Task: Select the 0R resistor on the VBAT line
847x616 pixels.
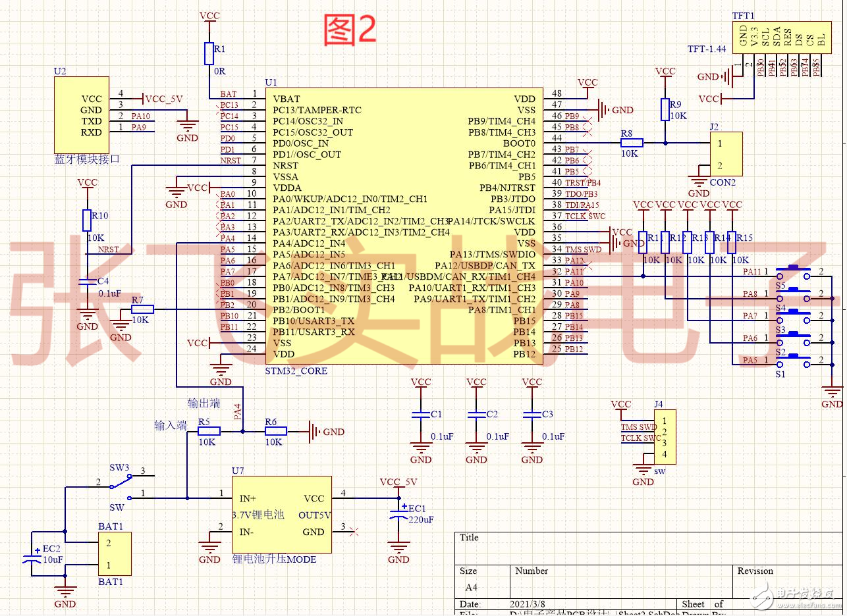Action: 209,53
